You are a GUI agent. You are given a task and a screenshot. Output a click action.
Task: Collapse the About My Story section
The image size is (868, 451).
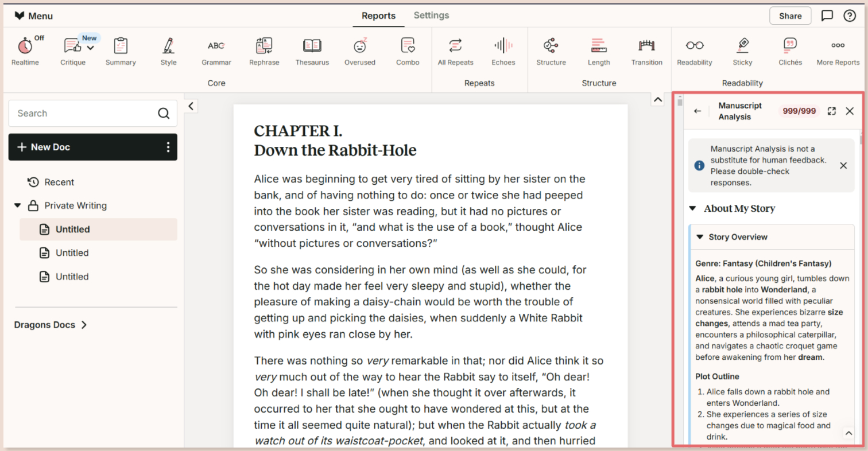[692, 208]
